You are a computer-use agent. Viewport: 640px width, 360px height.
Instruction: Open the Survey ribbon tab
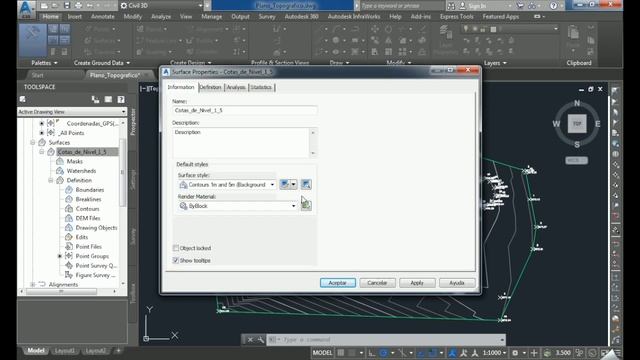tap(267, 17)
